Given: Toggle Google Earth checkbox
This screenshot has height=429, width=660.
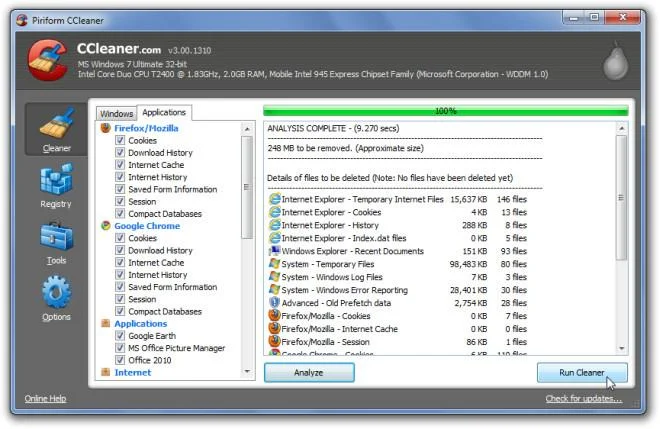Looking at the screenshot, I should 120,336.
